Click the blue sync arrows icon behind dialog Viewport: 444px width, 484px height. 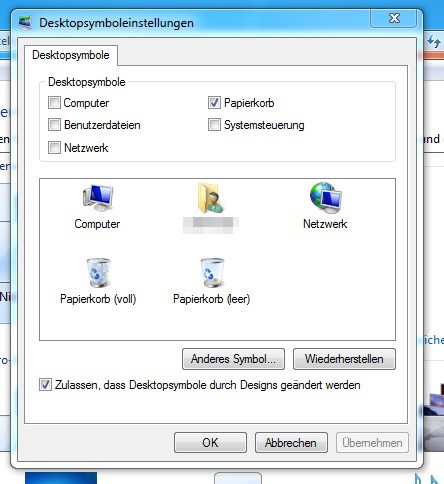click(434, 42)
